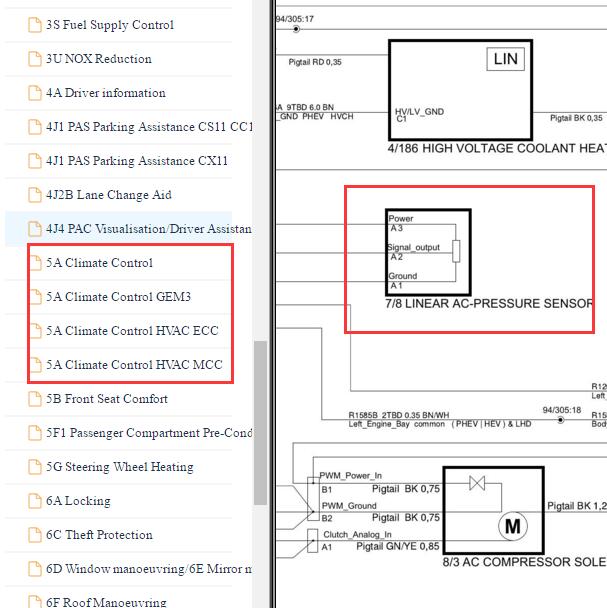The width and height of the screenshot is (607, 608).
Task: Click the document list vertical scrollbar thumb
Action: tap(260, 423)
